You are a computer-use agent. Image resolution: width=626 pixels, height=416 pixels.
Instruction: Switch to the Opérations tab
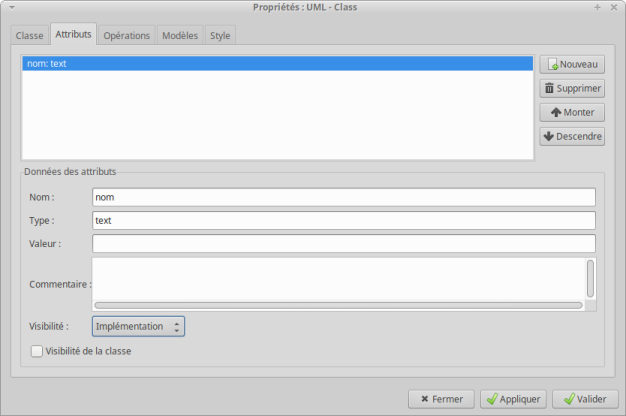click(127, 36)
